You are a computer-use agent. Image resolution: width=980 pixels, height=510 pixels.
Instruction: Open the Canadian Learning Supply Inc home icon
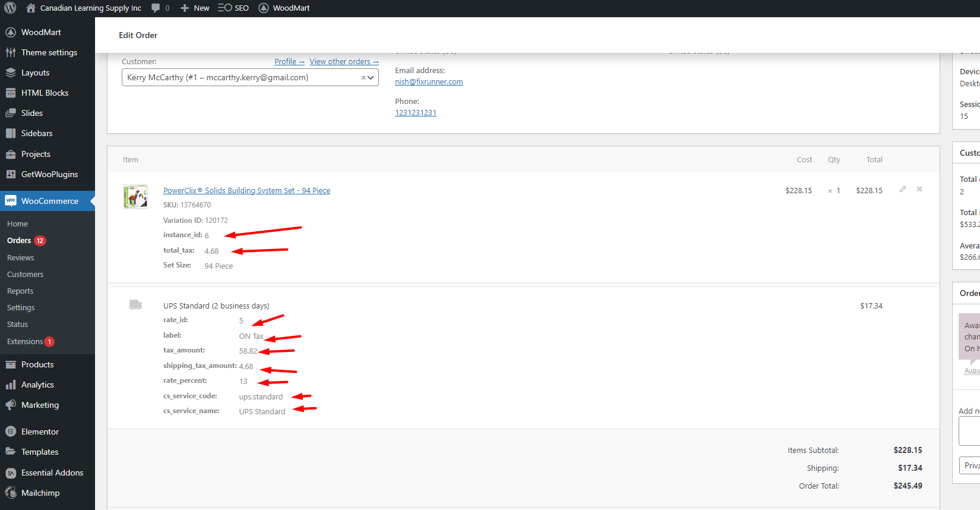pyautogui.click(x=31, y=8)
